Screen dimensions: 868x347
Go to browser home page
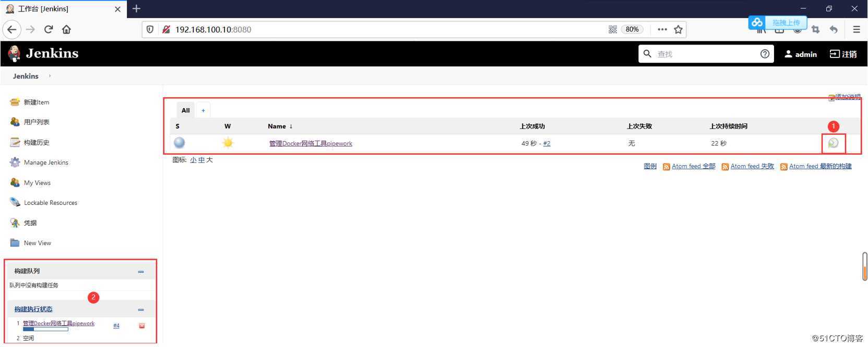click(x=66, y=29)
